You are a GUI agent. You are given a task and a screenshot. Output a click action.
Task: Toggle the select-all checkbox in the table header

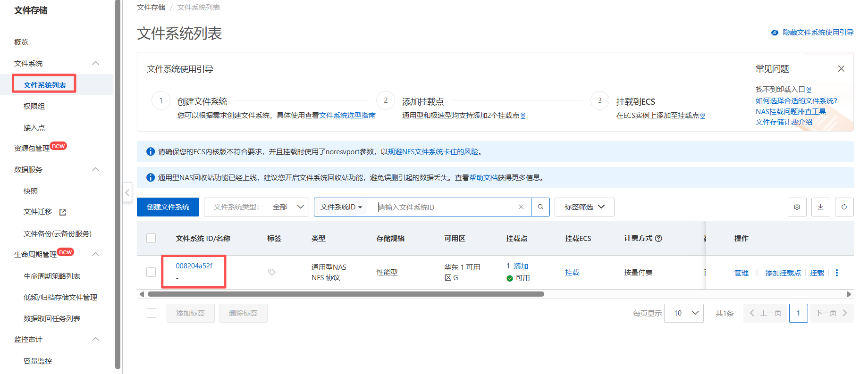[151, 238]
